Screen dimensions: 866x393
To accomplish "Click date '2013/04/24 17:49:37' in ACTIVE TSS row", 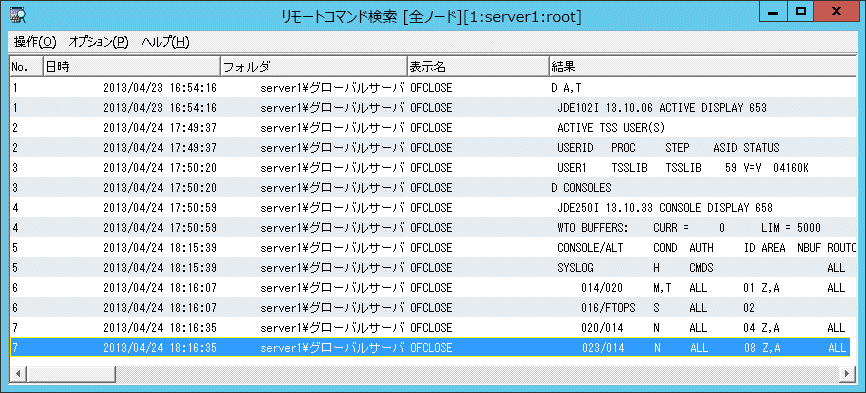I will coord(160,128).
